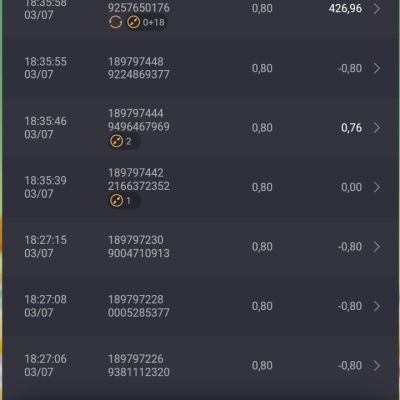Open chevron next to 0,76 win
Image resolution: width=400 pixels, height=400 pixels.
pos(377,128)
